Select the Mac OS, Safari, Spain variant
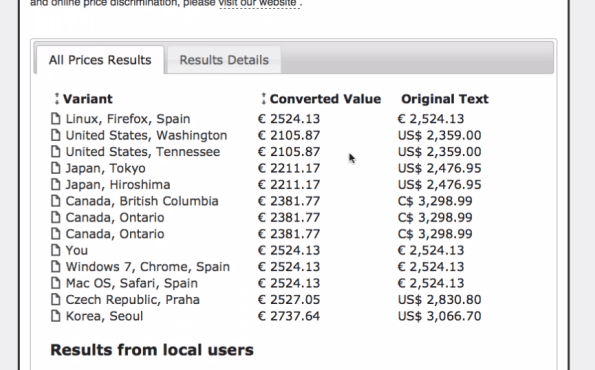Viewport: 595px width, 370px height. tap(132, 283)
